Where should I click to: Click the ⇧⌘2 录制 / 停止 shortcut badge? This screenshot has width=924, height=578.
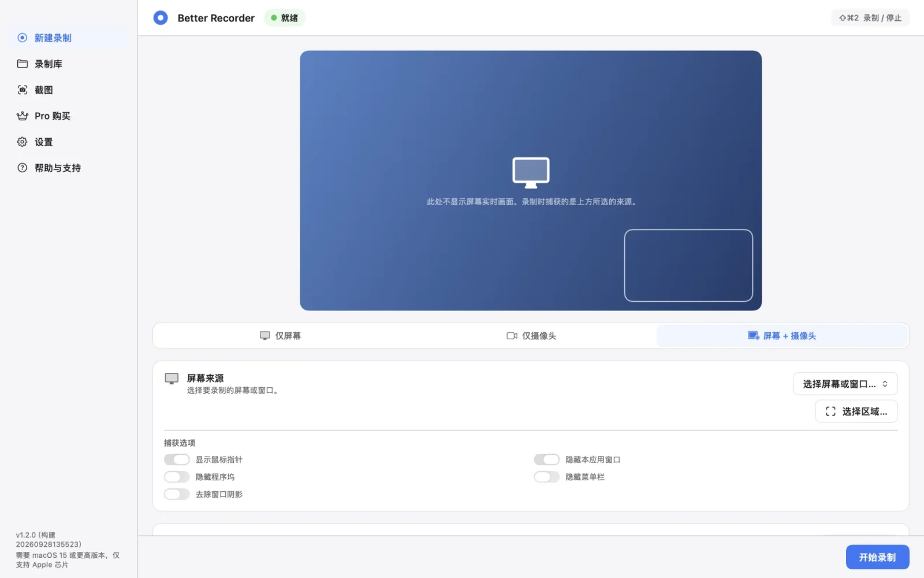pyautogui.click(x=870, y=18)
